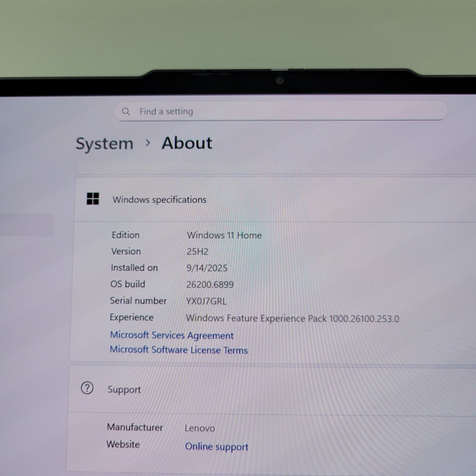Screen dimensions: 476x476
Task: Click the breadcrumb chevron after System
Action: (148, 143)
